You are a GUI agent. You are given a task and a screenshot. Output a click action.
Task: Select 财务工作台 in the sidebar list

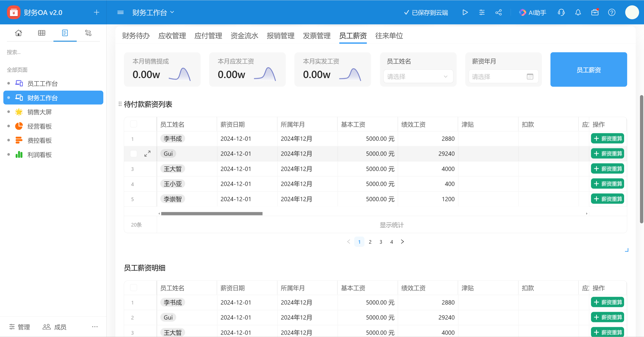click(x=53, y=98)
